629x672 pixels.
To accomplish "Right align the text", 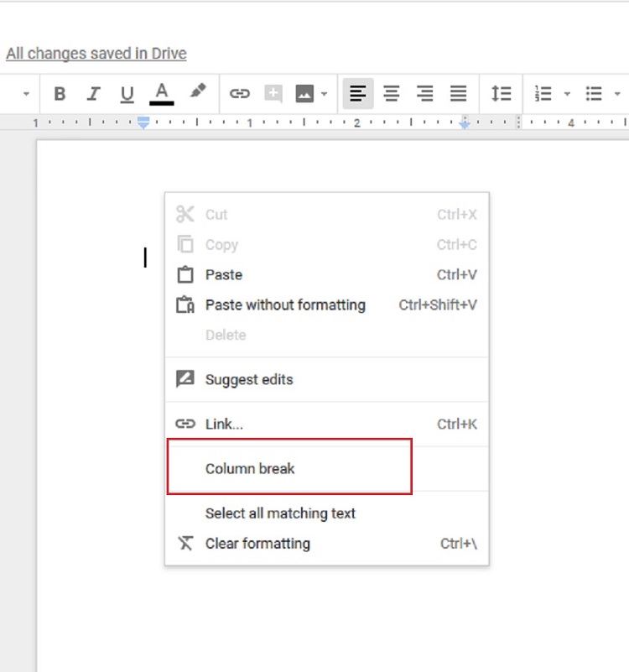I will [425, 94].
